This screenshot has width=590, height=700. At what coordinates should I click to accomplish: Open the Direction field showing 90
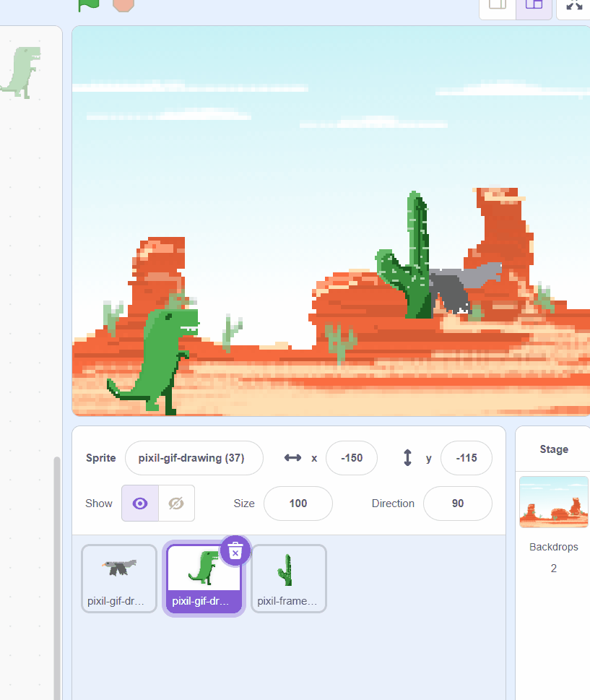coord(458,504)
